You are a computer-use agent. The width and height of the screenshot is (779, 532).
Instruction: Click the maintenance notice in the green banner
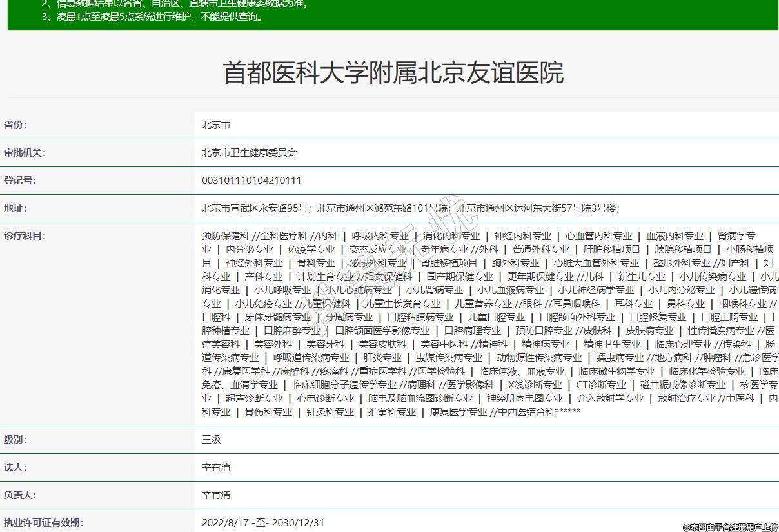pyautogui.click(x=152, y=17)
